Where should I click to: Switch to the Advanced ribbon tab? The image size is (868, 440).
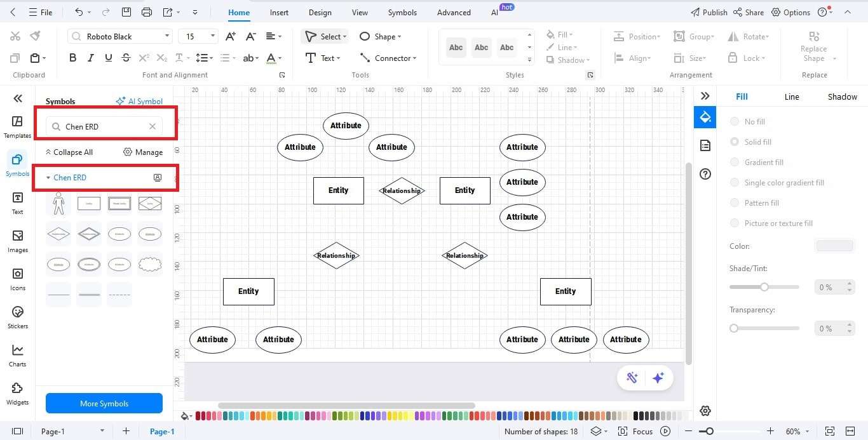454,12
